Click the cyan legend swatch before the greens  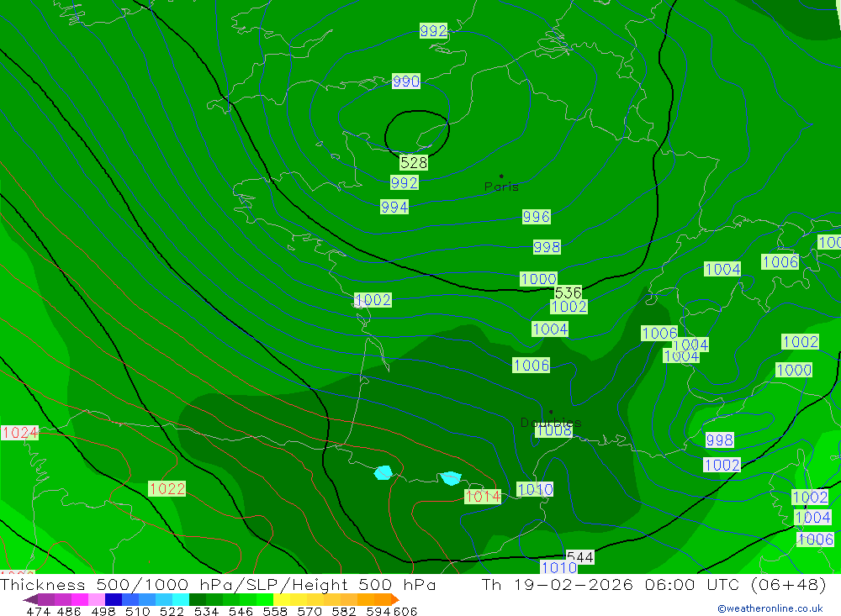point(181,599)
